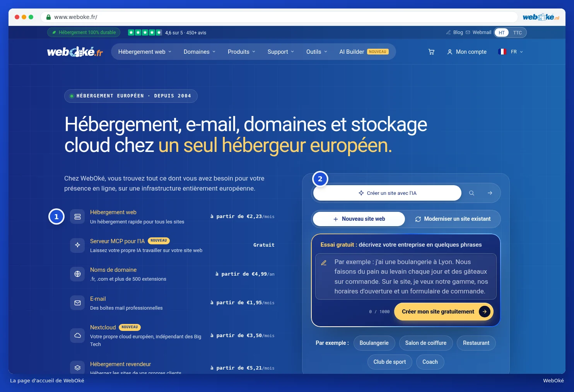
Task: Expand the Outils menu
Action: click(x=317, y=52)
